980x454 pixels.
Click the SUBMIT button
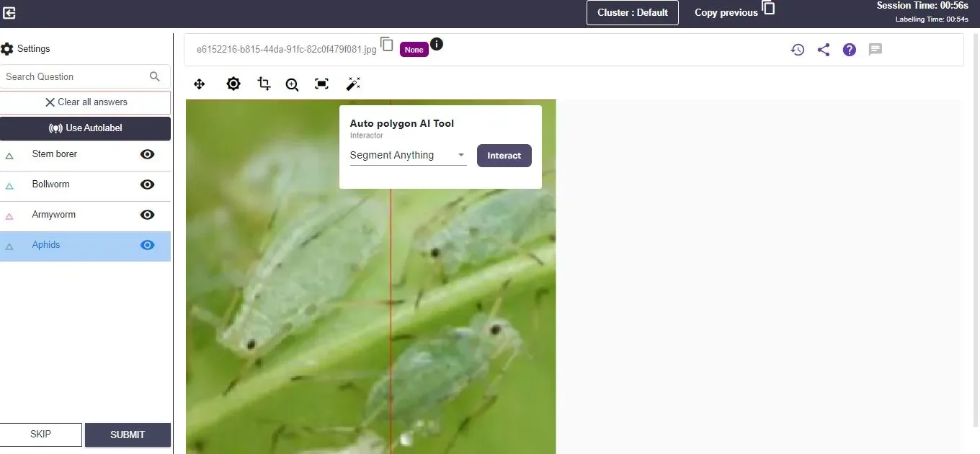coord(128,435)
